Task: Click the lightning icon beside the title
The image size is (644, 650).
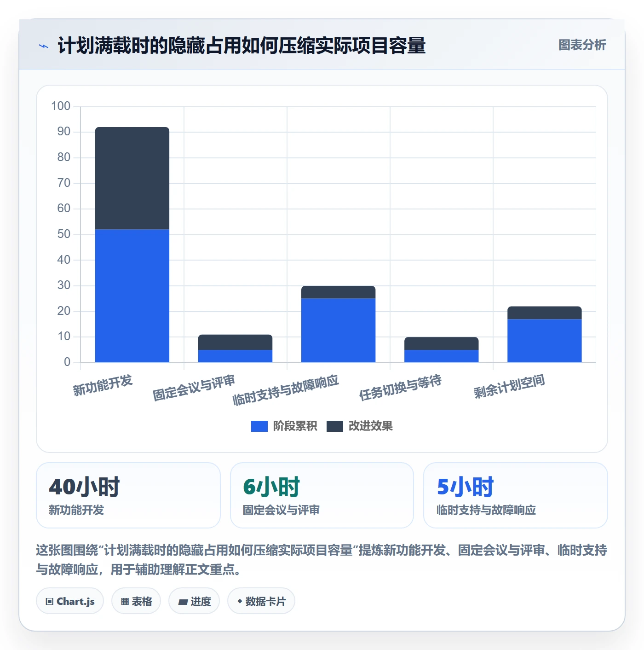Action: 44,46
